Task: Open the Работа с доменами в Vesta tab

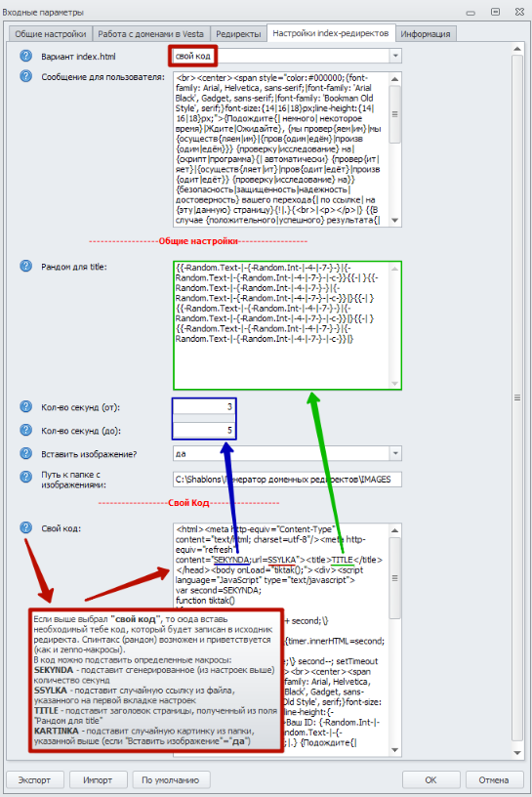Action: [151, 34]
